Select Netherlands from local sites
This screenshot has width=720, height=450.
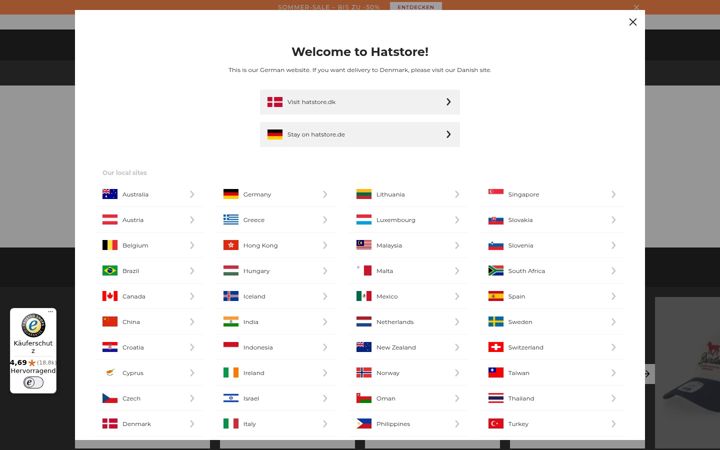coord(409,322)
